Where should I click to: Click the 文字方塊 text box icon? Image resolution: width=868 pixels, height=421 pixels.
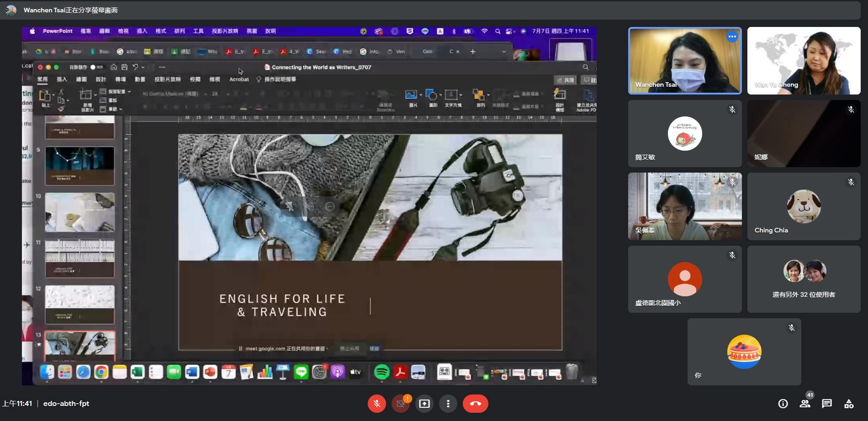tap(451, 95)
